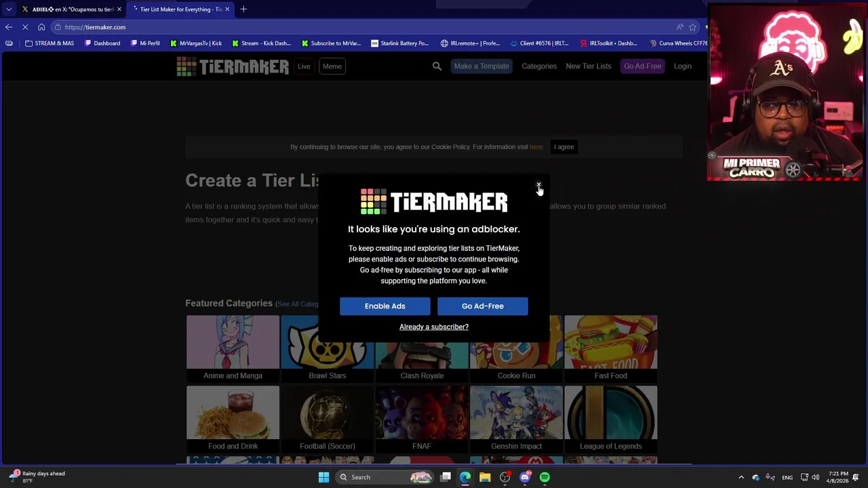This screenshot has width=868, height=488.
Task: Expand the tab list dropdown arrow
Action: (8, 9)
